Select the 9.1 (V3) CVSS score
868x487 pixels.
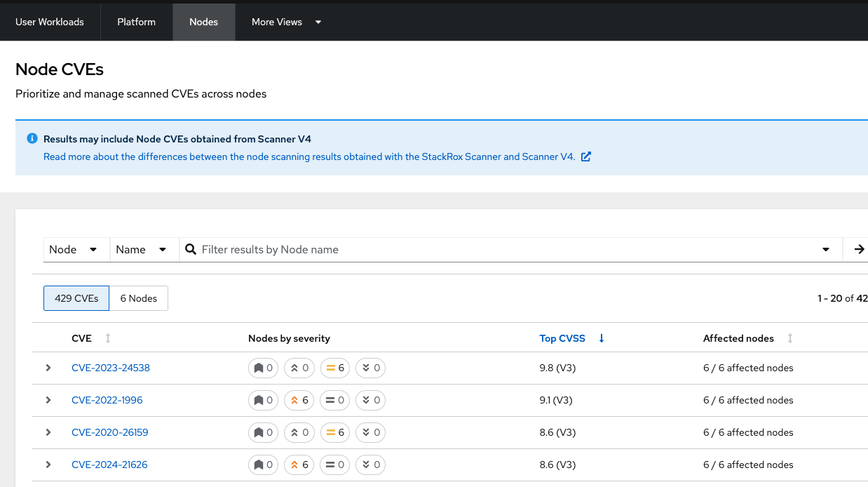556,400
